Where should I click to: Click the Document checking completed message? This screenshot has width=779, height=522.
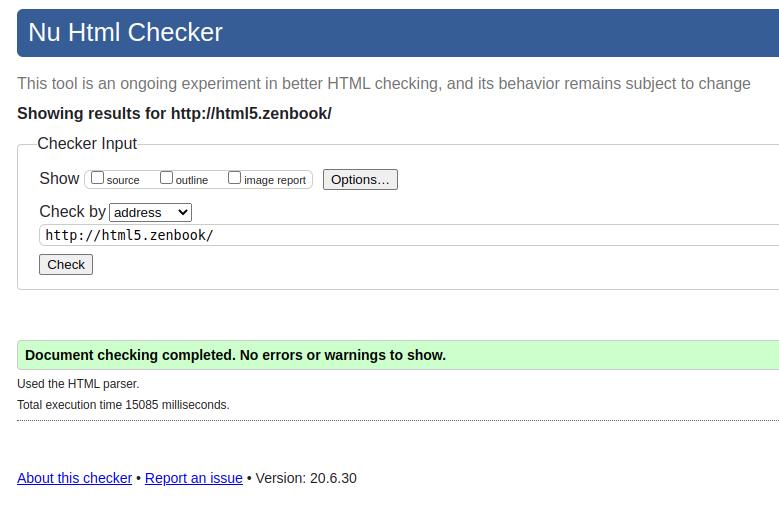pos(235,355)
